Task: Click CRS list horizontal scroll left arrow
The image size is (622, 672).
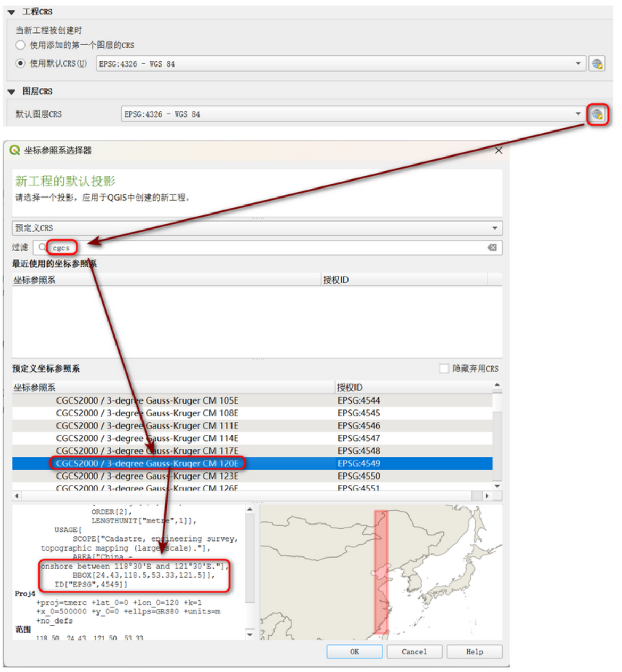Action: 16,496
